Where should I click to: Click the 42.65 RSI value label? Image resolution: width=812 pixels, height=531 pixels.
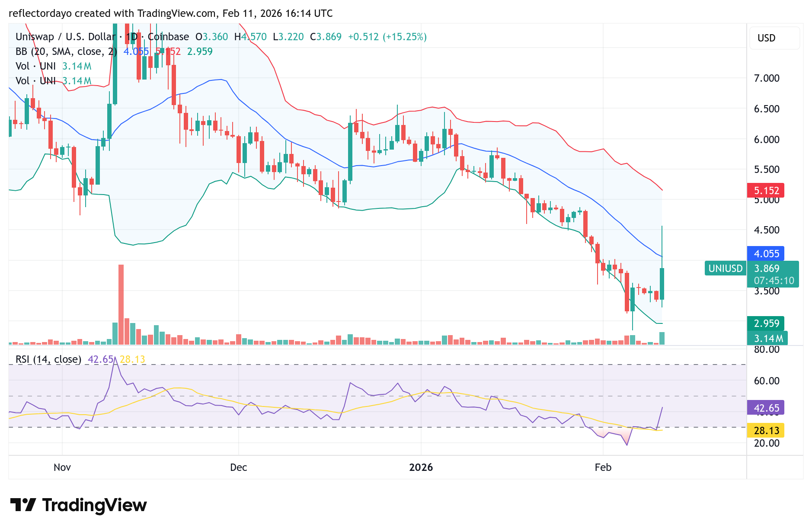click(x=766, y=408)
